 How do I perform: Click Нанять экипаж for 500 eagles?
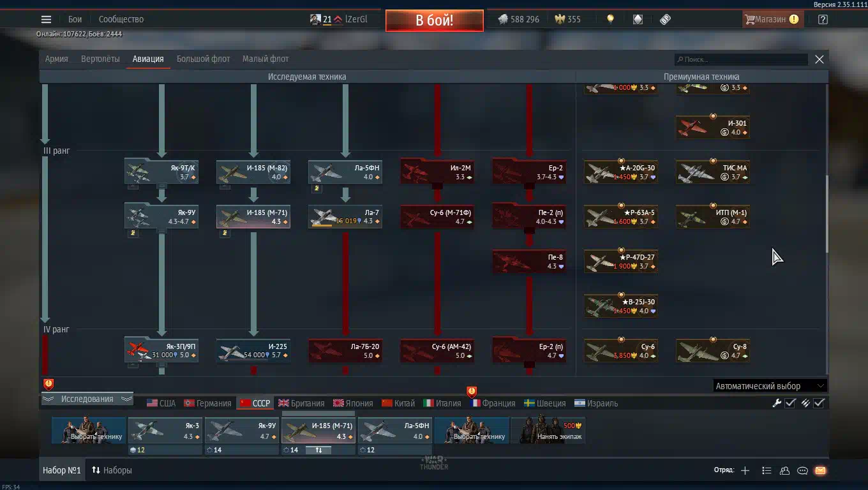[548, 431]
